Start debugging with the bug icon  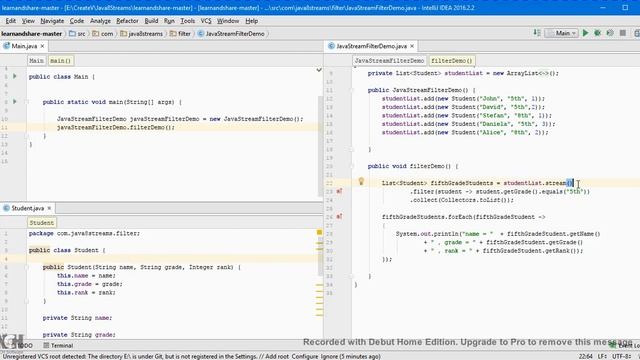tap(598, 33)
